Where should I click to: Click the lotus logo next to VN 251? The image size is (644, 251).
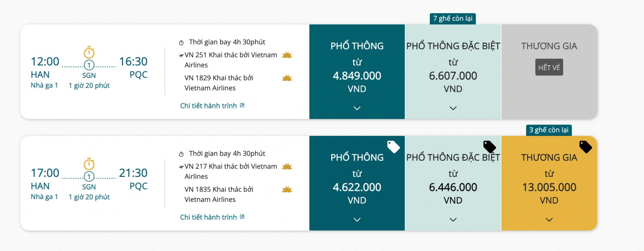click(287, 55)
